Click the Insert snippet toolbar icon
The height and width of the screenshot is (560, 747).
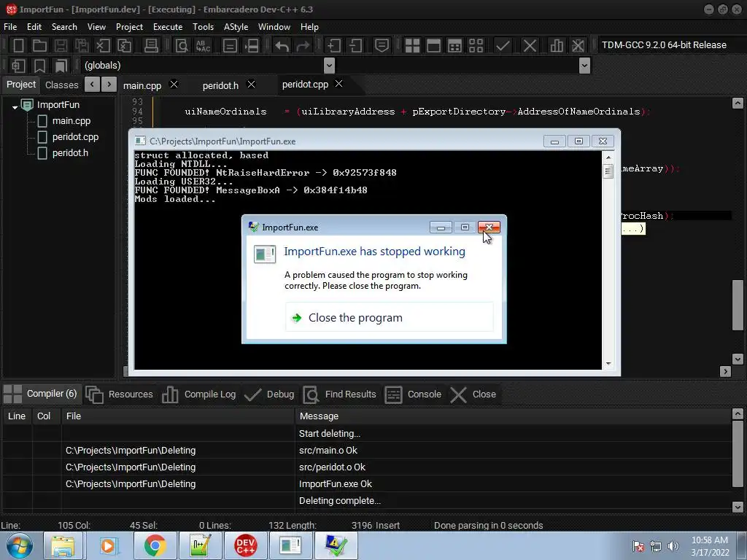(x=18, y=66)
